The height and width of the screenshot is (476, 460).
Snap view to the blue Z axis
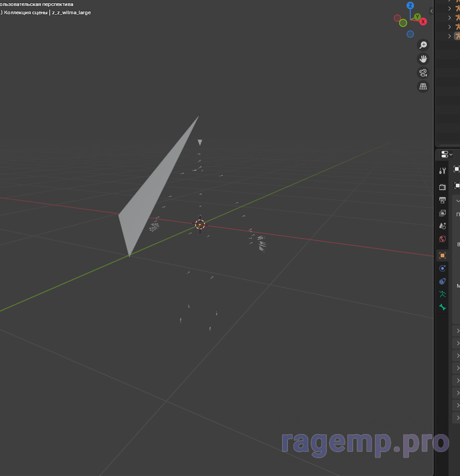(x=410, y=6)
